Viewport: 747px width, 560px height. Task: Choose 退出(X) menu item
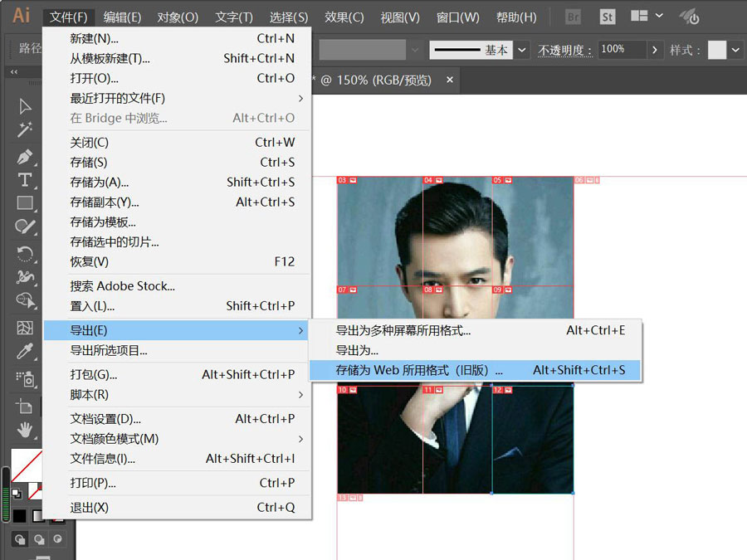(178, 508)
